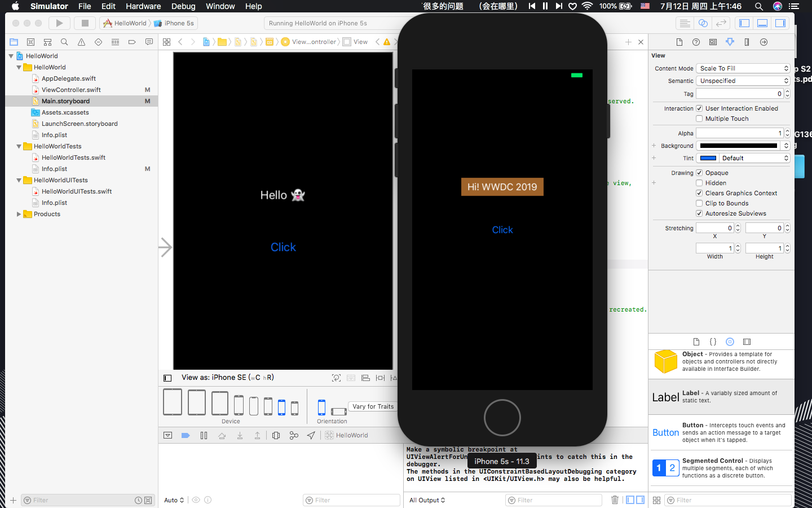
Task: Open the Debug menu
Action: click(x=183, y=6)
